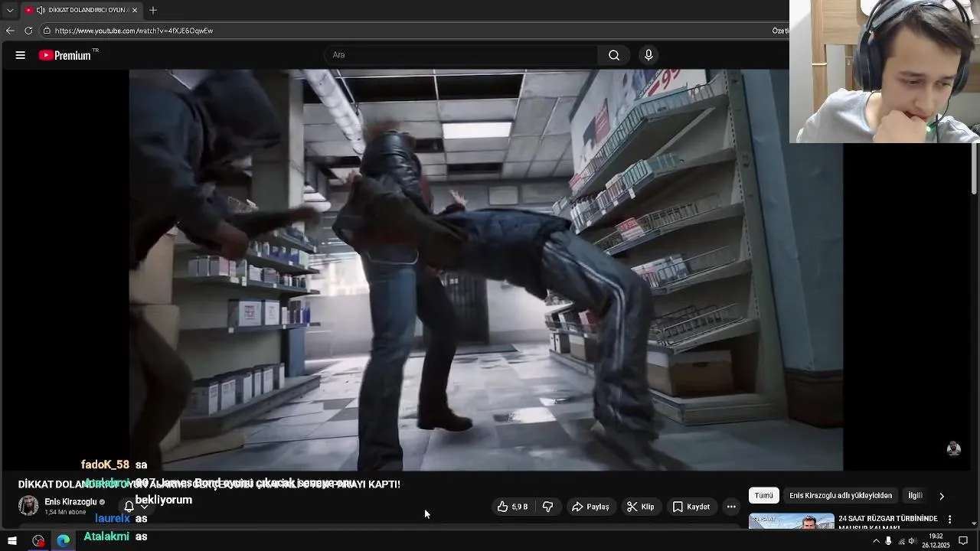Open more actions three-dot menu
The width and height of the screenshot is (980, 551).
pyautogui.click(x=731, y=507)
